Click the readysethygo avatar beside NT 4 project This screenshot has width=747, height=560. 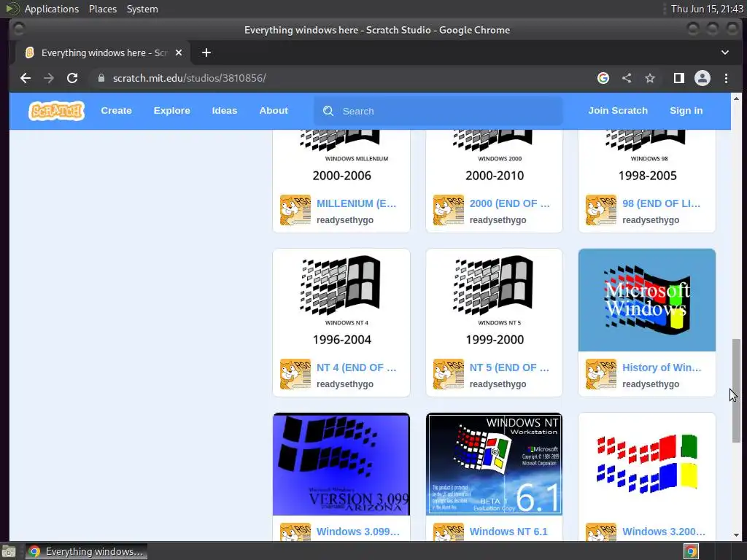click(295, 374)
